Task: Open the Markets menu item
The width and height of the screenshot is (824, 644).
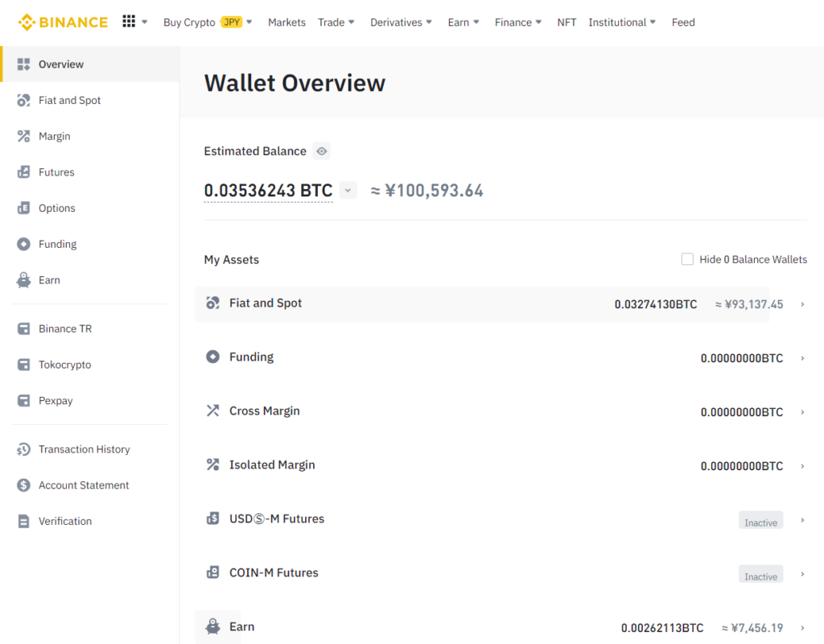Action: 286,23
